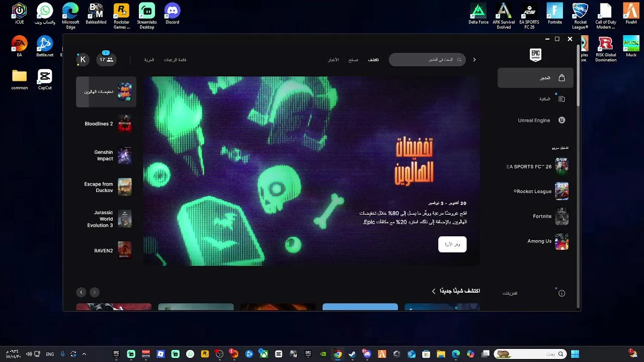Open Battle.net desktop shortcut
Image resolution: width=644 pixels, height=362 pixels.
click(45, 46)
